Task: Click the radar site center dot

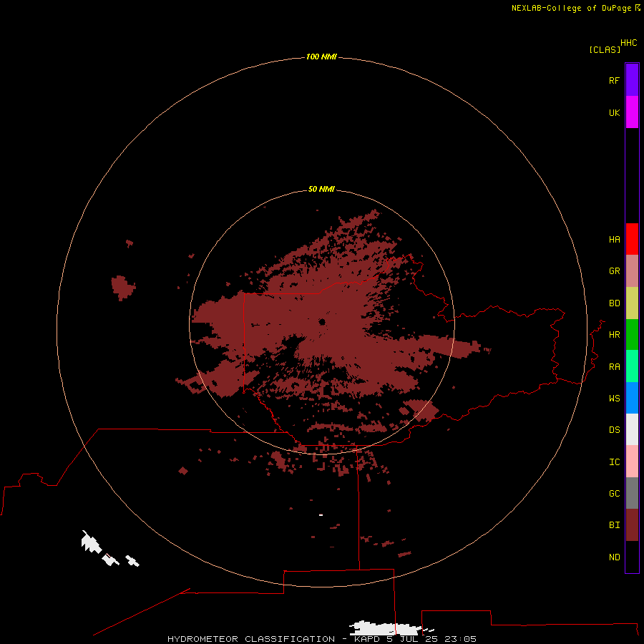Action: pyautogui.click(x=322, y=322)
